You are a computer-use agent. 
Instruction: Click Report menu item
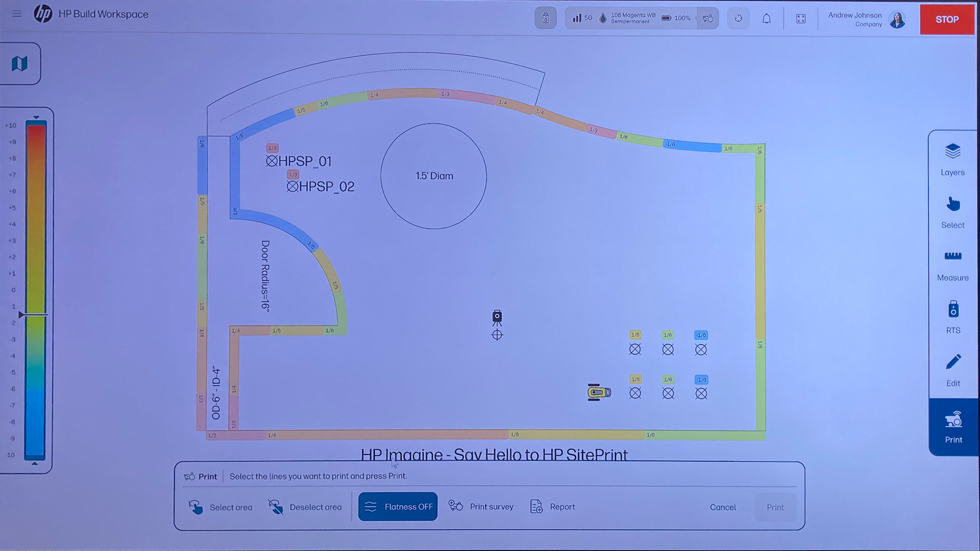553,507
